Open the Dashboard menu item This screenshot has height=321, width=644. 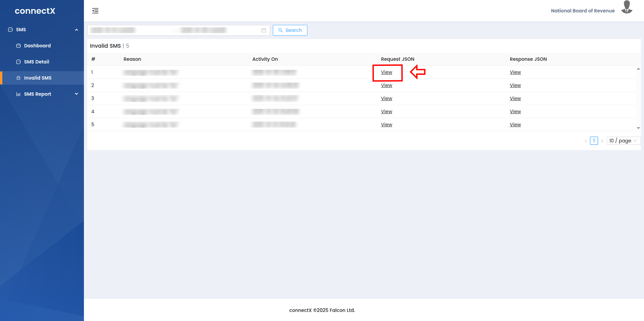[x=37, y=46]
